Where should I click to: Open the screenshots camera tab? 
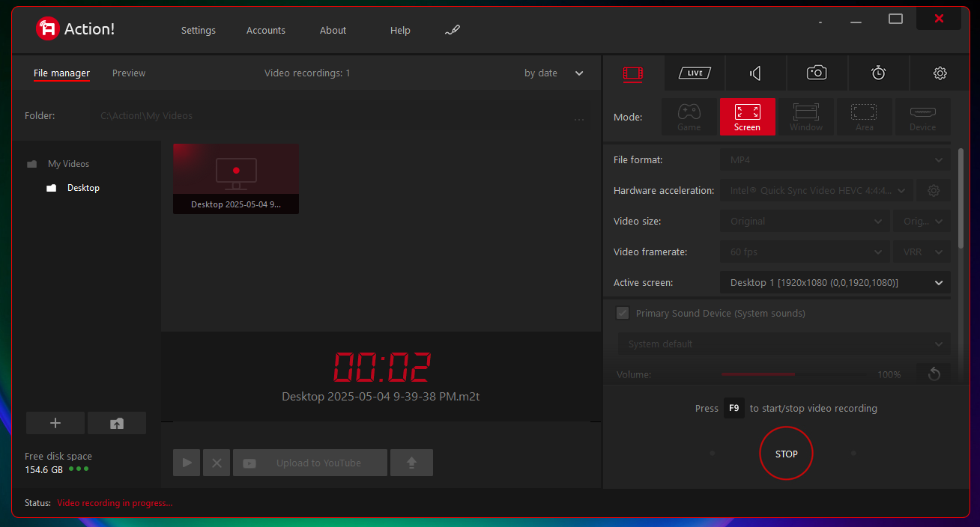(x=817, y=73)
